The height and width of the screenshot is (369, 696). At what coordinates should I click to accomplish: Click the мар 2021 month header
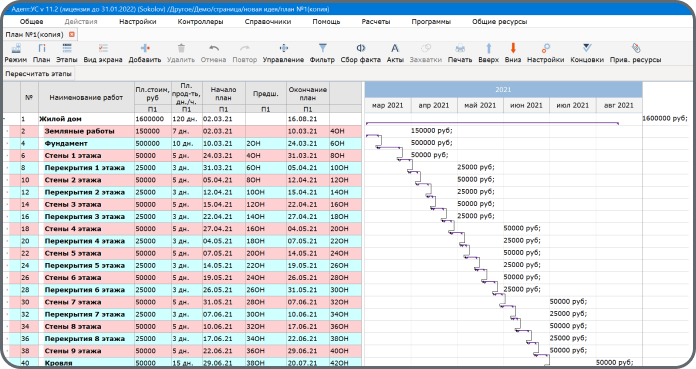coord(388,105)
